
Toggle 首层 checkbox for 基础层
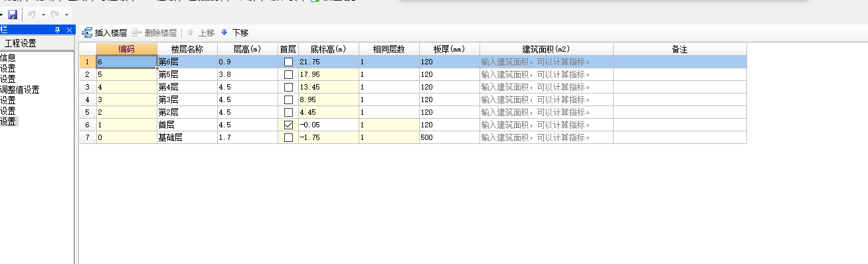click(x=288, y=137)
